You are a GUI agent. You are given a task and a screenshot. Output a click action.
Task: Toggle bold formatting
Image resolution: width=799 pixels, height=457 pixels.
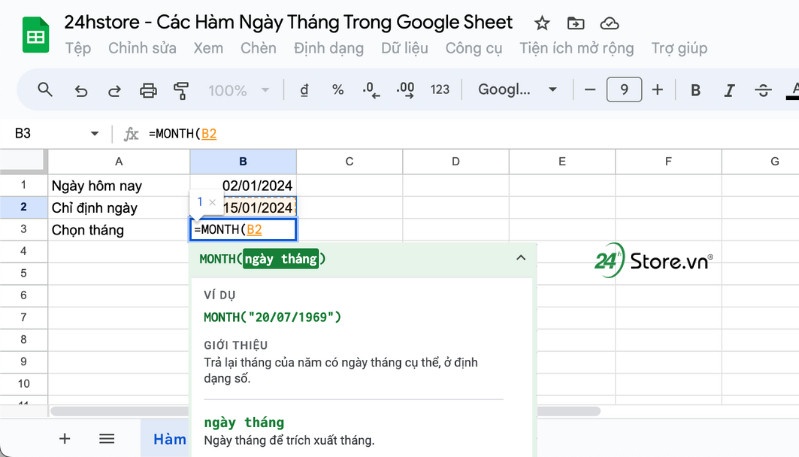695,91
